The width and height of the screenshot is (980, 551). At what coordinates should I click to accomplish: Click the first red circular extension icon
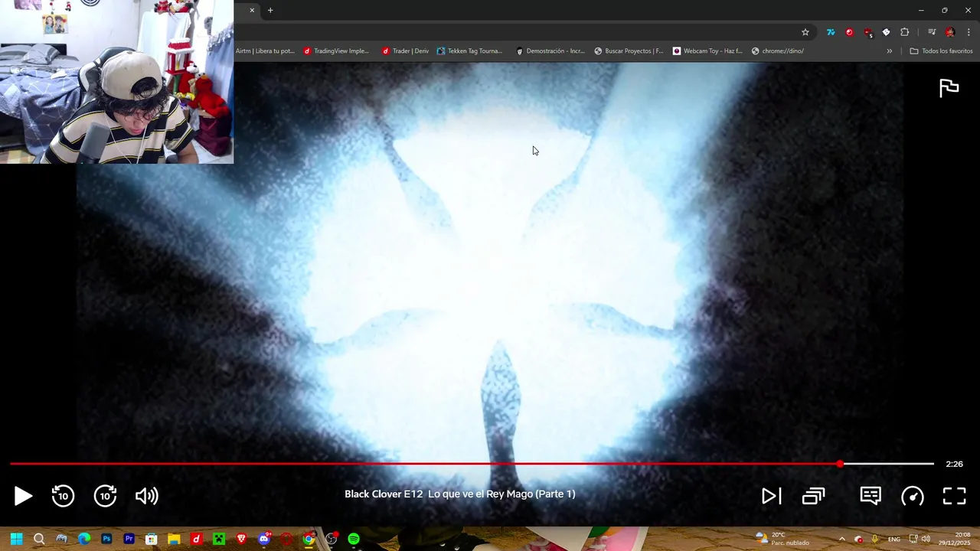[849, 32]
